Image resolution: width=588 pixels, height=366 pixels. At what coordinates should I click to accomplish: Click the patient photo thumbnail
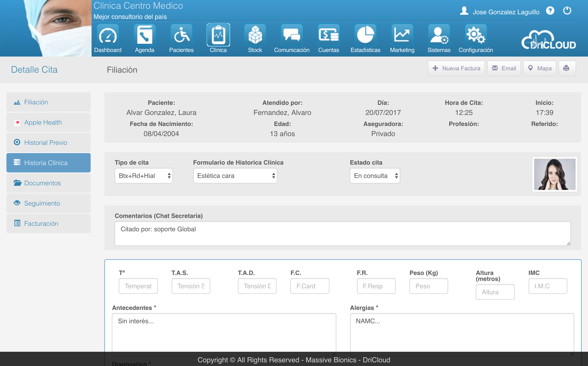(x=555, y=174)
